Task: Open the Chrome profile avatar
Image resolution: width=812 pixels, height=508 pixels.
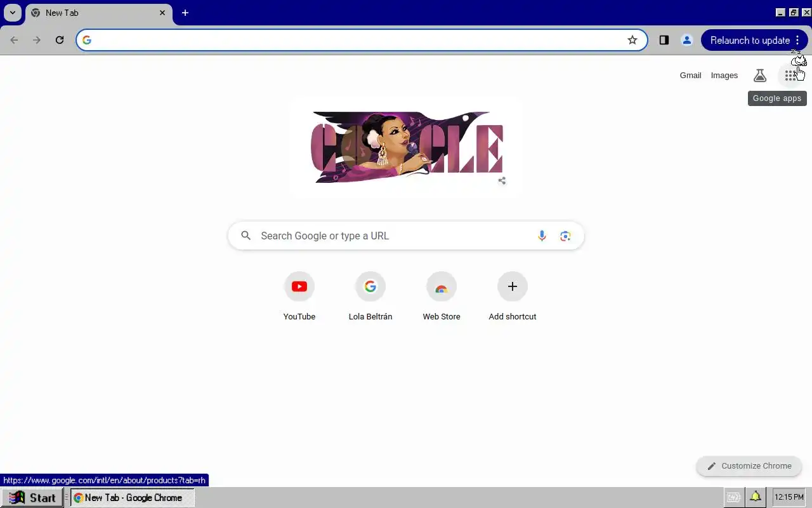Action: click(x=686, y=40)
